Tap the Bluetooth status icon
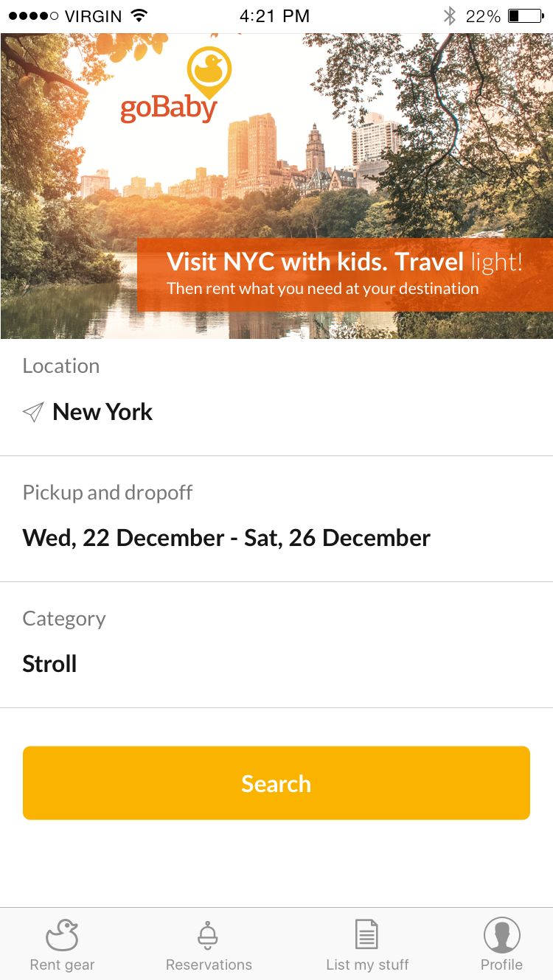This screenshot has height=980, width=553. pos(449,16)
